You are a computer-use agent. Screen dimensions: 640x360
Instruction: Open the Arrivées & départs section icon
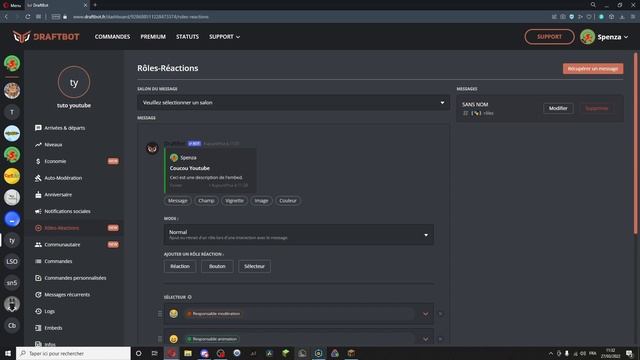pos(38,128)
